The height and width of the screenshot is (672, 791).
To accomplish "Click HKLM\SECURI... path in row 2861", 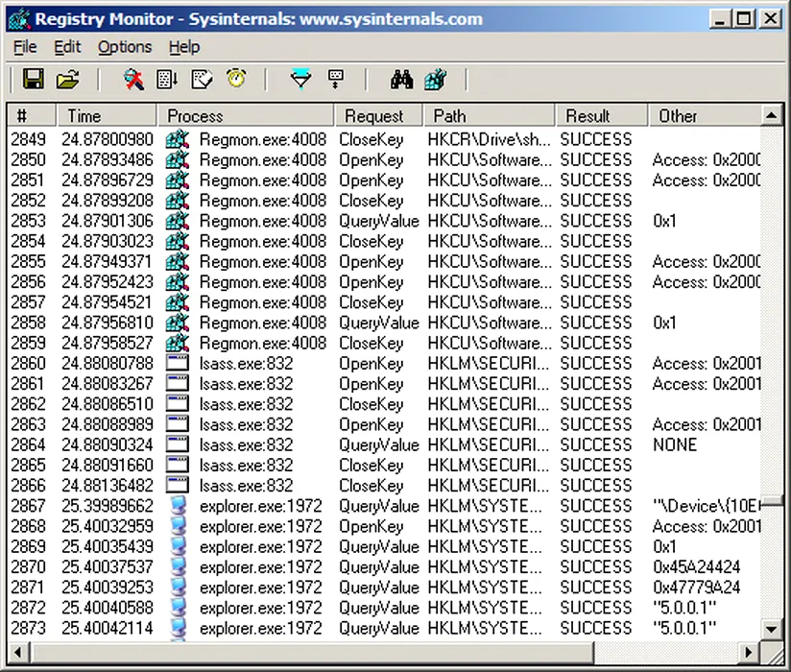I will click(489, 384).
